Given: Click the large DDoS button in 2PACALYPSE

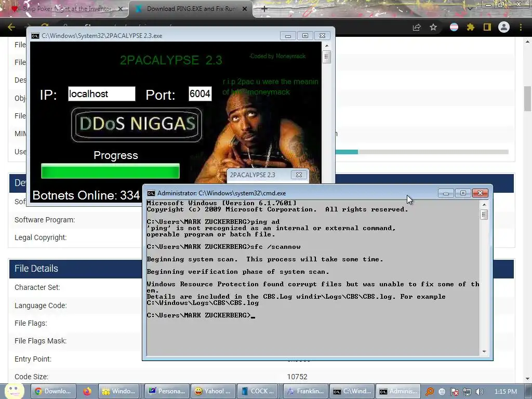Looking at the screenshot, I should [137, 124].
